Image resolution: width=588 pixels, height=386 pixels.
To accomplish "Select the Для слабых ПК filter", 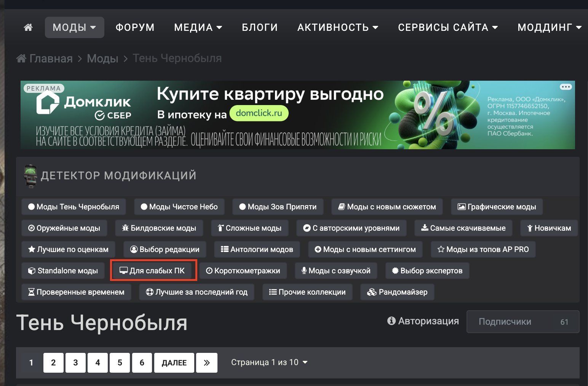I will (153, 271).
